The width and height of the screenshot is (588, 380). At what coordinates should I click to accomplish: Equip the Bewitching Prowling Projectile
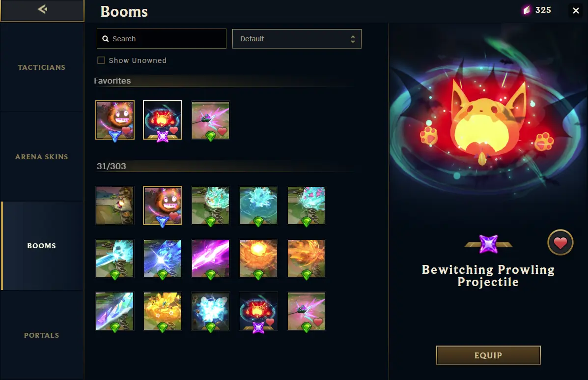pyautogui.click(x=488, y=355)
